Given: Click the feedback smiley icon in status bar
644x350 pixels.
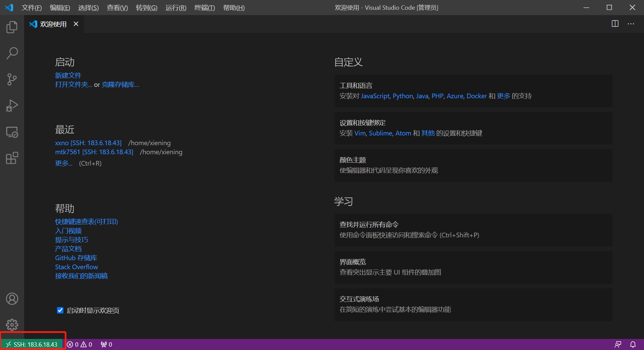Looking at the screenshot, I should tap(618, 344).
